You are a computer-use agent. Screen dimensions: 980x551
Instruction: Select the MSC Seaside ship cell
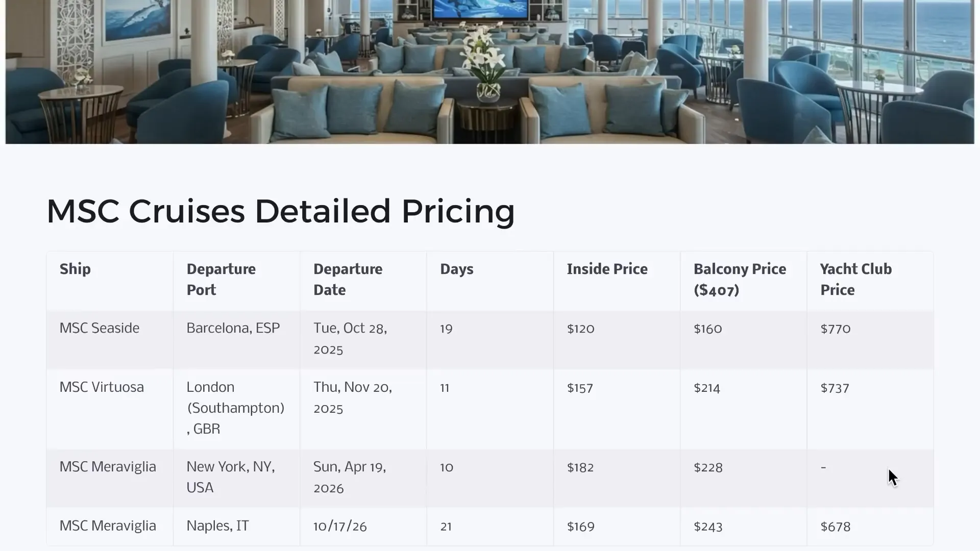(100, 328)
